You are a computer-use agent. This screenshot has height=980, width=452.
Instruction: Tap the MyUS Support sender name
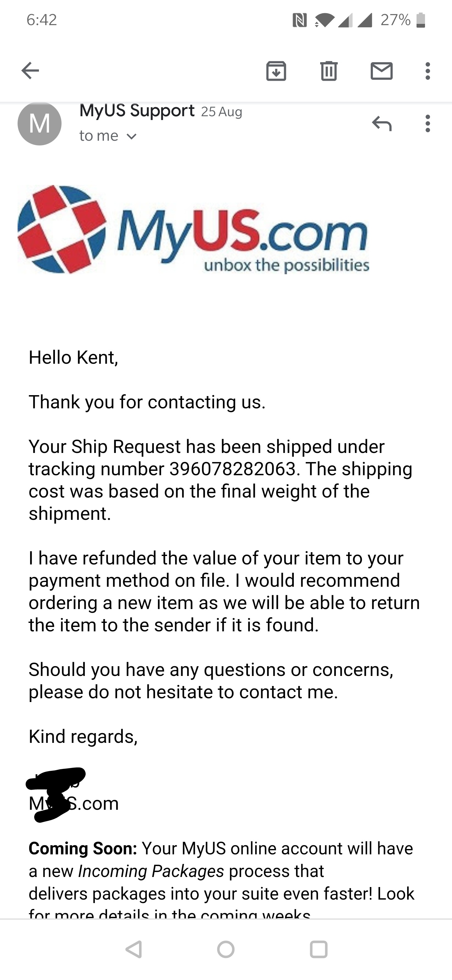137,111
